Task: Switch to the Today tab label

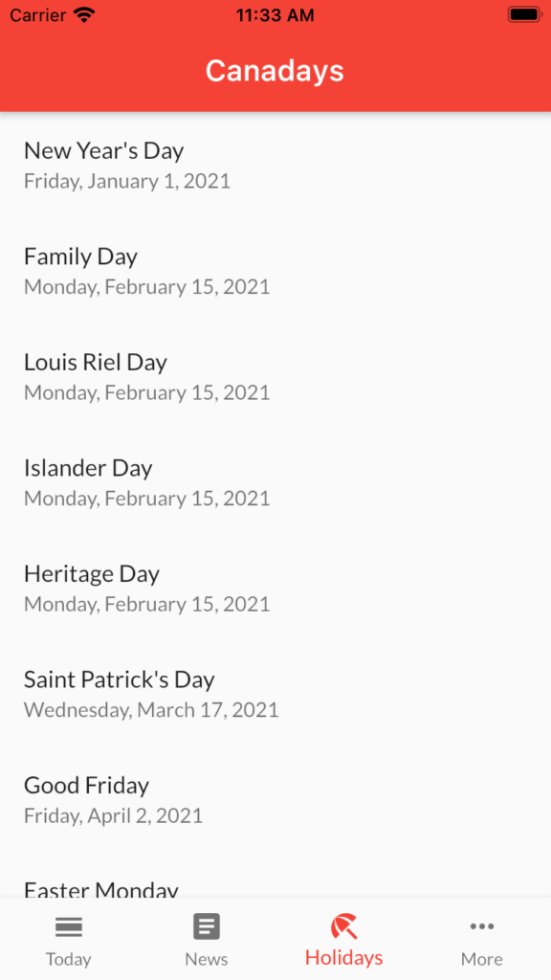Action: point(69,959)
